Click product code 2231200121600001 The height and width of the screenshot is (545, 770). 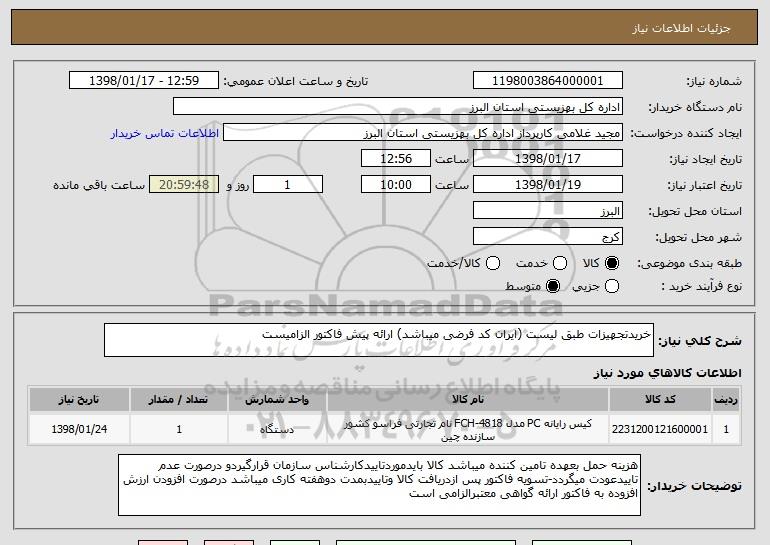click(660, 430)
